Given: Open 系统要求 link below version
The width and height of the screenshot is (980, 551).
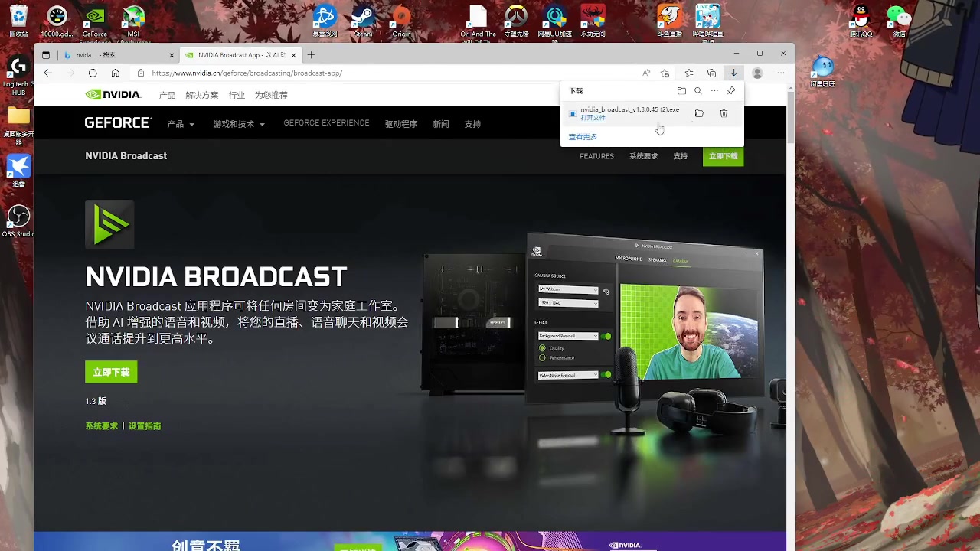Looking at the screenshot, I should [x=102, y=426].
